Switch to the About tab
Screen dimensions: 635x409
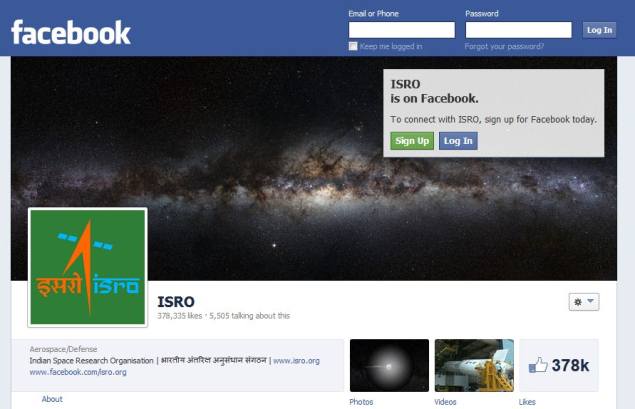pos(52,399)
